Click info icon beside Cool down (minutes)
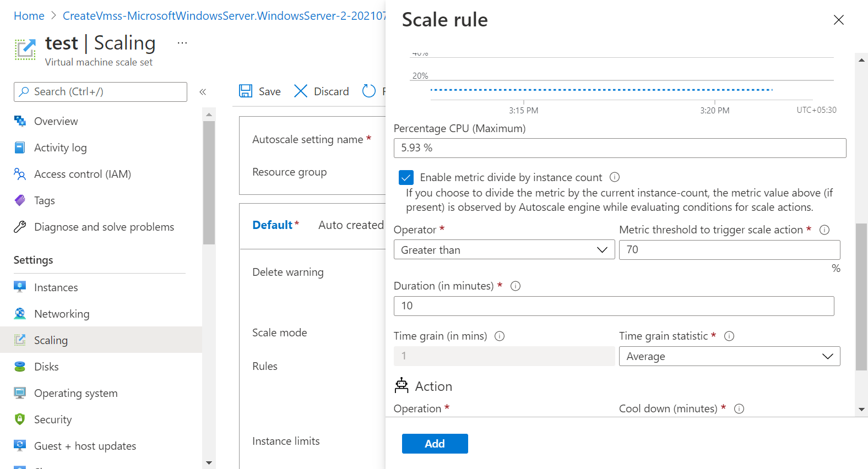868x469 pixels. tap(740, 408)
